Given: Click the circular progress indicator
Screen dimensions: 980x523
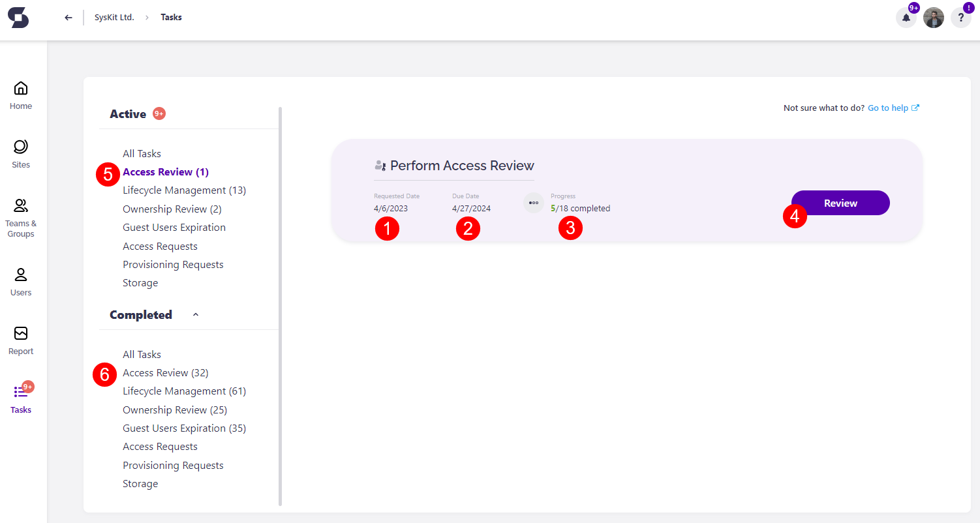Looking at the screenshot, I should [534, 203].
